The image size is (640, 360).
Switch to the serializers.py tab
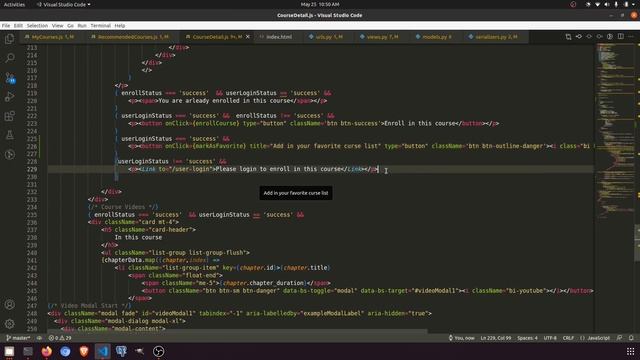point(495,37)
